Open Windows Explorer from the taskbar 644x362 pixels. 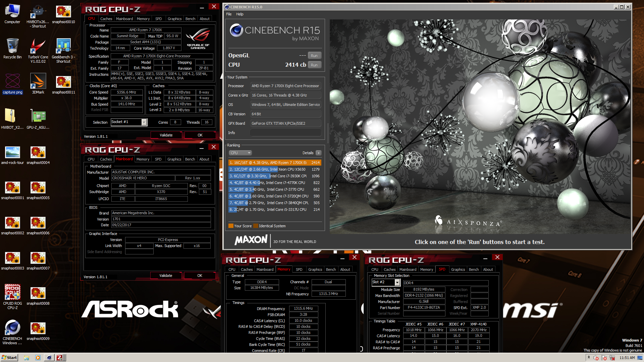pyautogui.click(x=26, y=358)
